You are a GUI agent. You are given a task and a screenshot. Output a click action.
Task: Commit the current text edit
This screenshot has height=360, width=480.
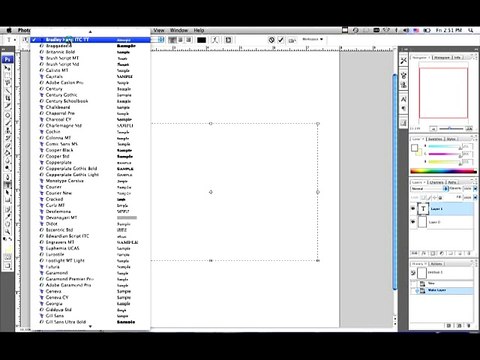pyautogui.click(x=281, y=40)
